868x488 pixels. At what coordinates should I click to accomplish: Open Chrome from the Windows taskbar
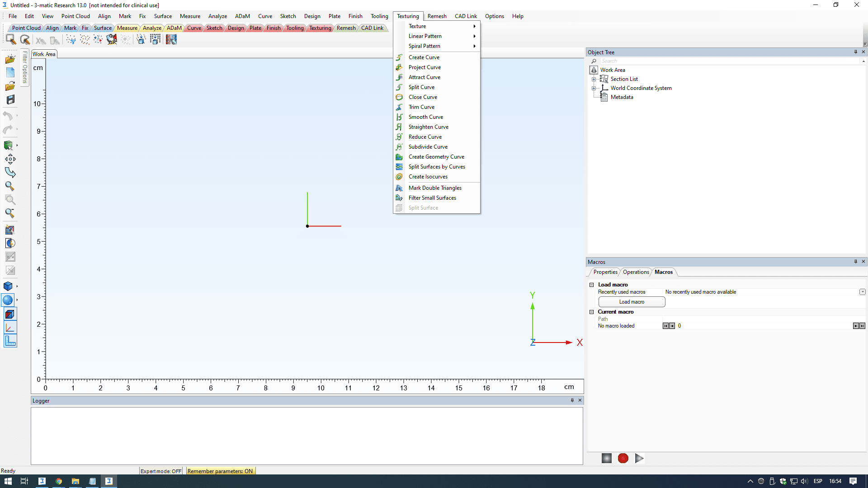[x=59, y=481]
